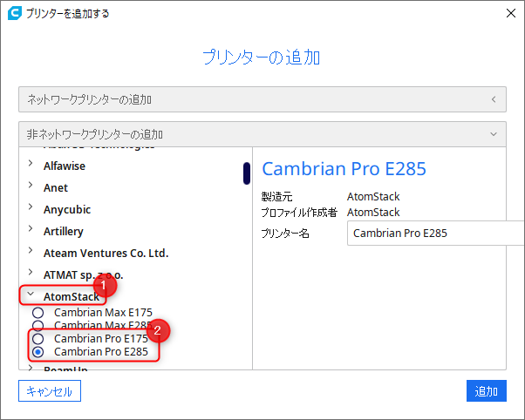Click the Cambrian Pro E285 heading text
Screen dimensions: 525x420
tap(344, 168)
